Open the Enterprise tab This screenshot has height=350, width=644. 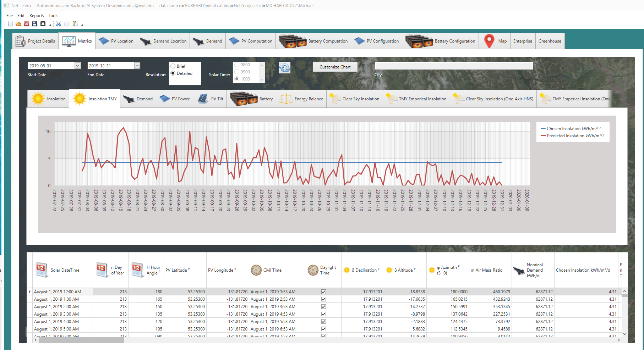[523, 41]
